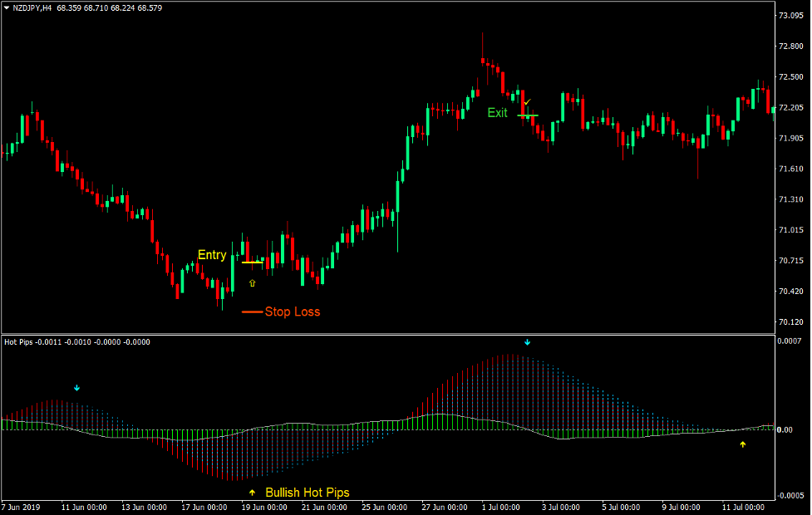
Task: Select the yellow up arrow below Entry
Action: [x=252, y=282]
